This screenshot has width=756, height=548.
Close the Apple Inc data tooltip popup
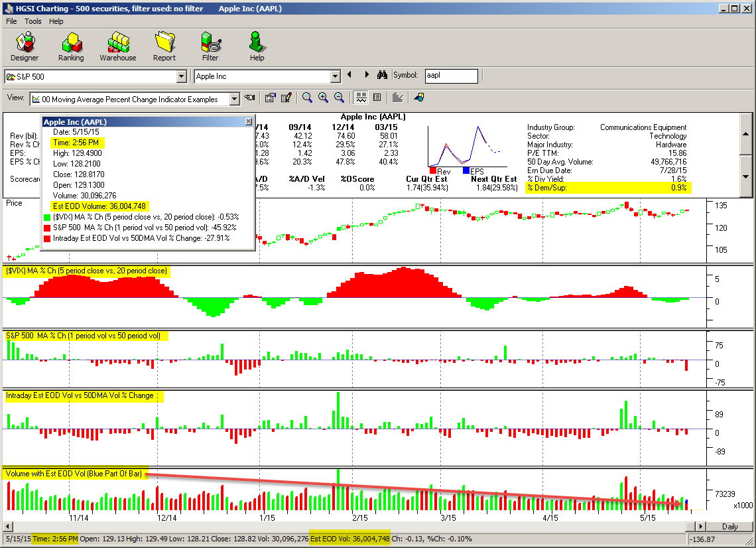pyautogui.click(x=248, y=121)
